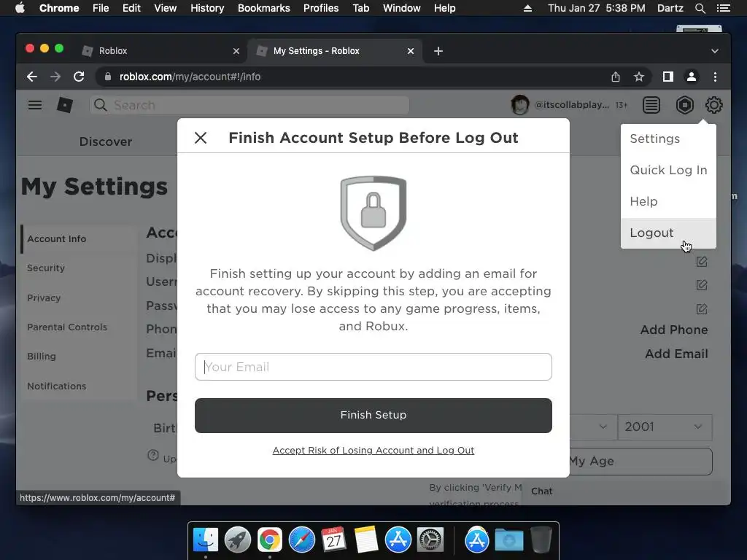Screen dimensions: 747x560
Task: Open the Roblox hamburger navigation menu
Action: (35, 105)
